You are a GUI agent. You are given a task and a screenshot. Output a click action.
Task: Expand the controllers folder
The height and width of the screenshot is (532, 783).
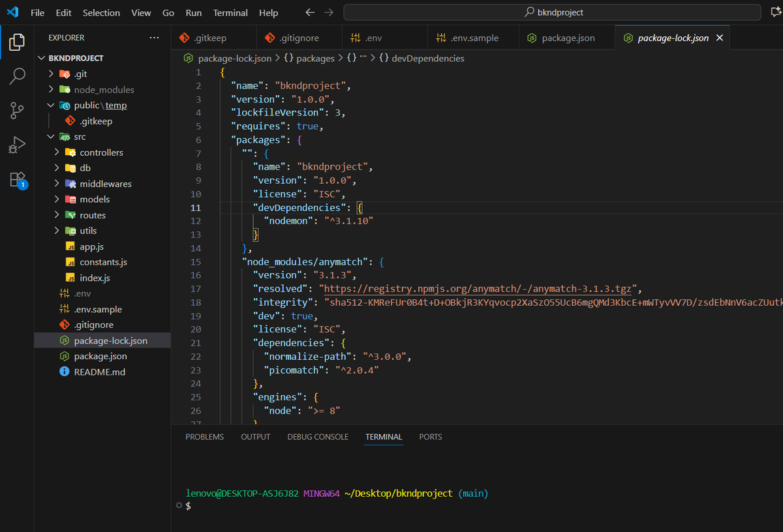pos(57,153)
